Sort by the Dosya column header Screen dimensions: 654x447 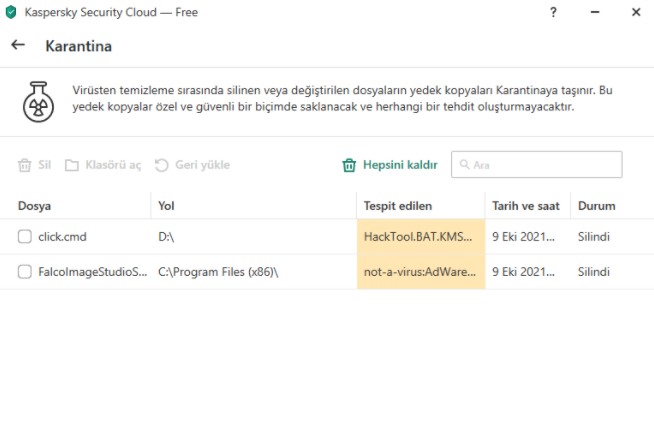[34, 206]
